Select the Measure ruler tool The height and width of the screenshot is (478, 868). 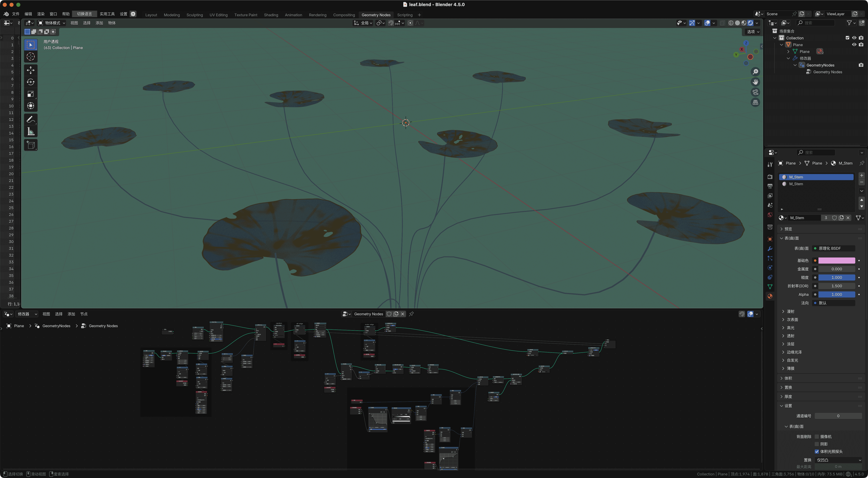[x=31, y=131]
